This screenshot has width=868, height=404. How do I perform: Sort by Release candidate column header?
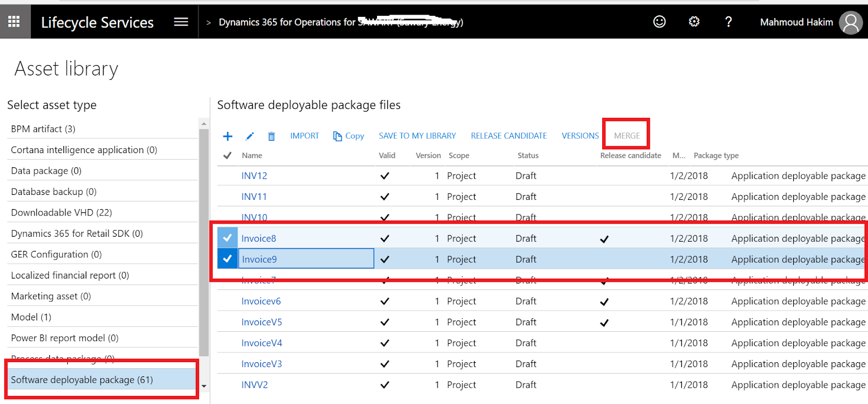pyautogui.click(x=630, y=155)
